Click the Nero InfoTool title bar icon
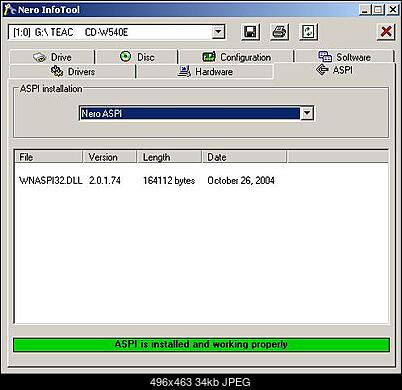Screen dimensions: 402x390 (9, 10)
